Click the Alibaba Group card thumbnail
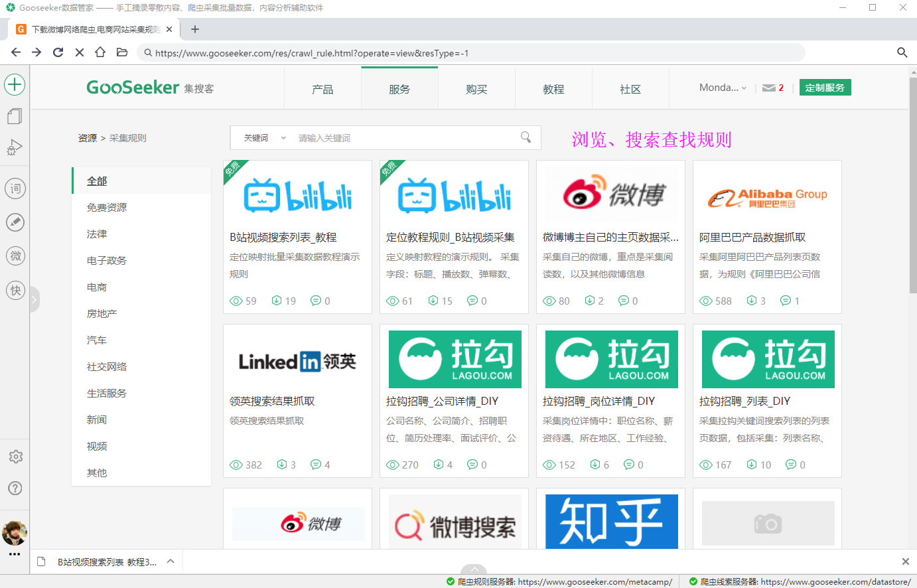917x588 pixels. [x=768, y=196]
